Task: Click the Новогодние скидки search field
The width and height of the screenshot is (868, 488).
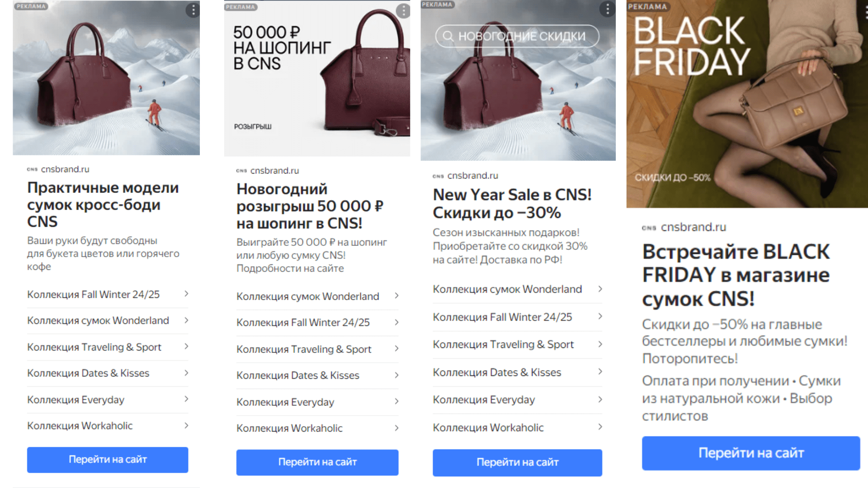Action: [522, 36]
